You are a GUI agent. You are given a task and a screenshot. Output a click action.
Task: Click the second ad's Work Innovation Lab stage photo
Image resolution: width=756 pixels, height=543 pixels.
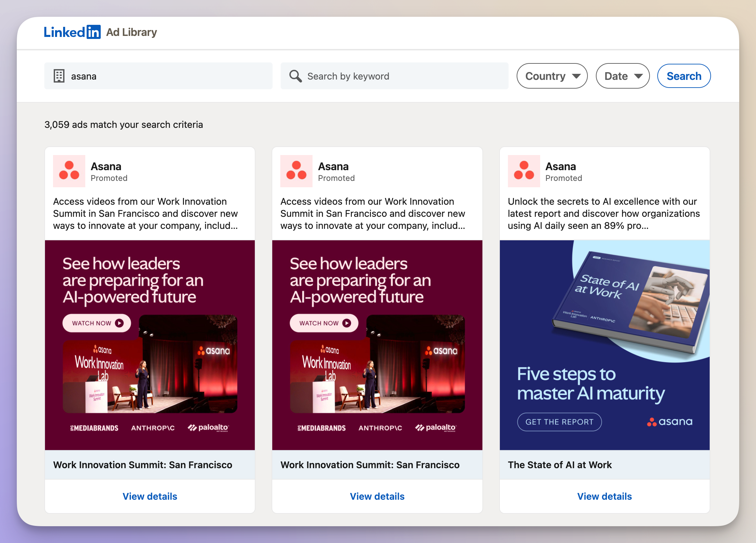click(x=377, y=364)
